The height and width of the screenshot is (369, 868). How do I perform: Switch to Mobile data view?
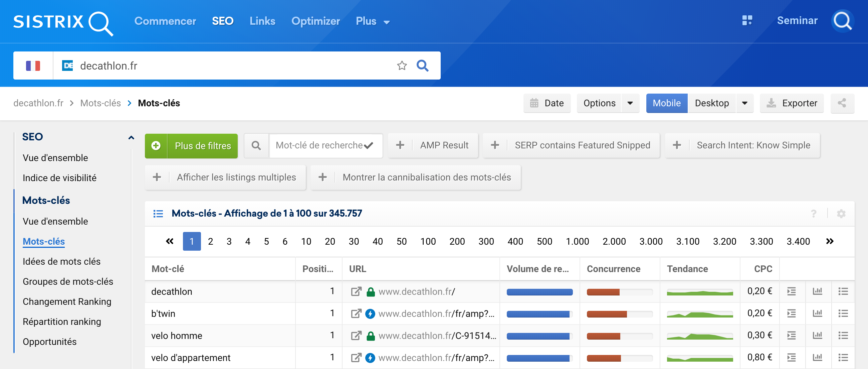[666, 103]
